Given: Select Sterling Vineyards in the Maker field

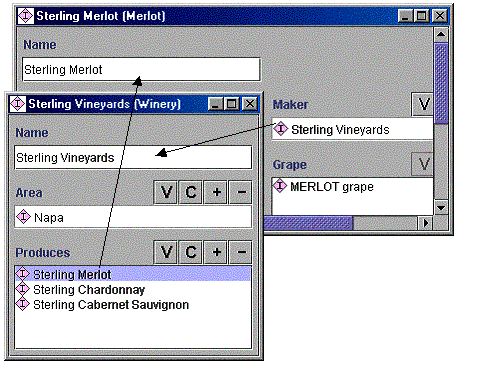Looking at the screenshot, I should pos(353,129).
